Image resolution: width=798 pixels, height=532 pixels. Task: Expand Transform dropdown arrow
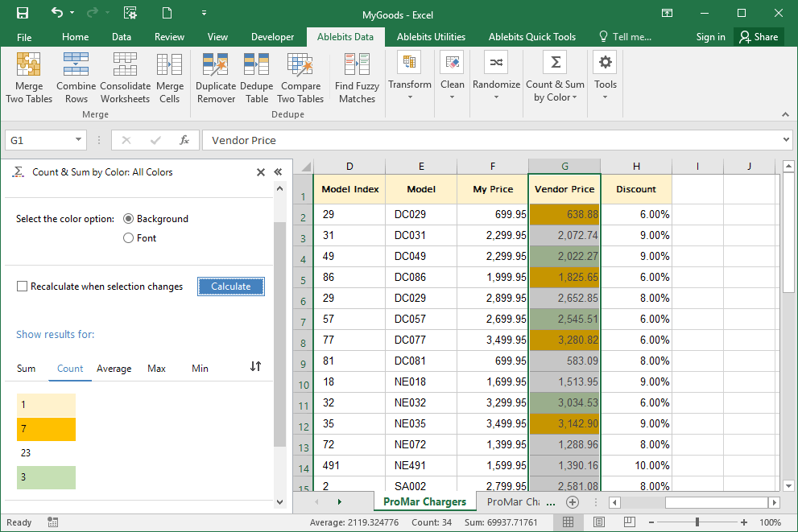(410, 97)
